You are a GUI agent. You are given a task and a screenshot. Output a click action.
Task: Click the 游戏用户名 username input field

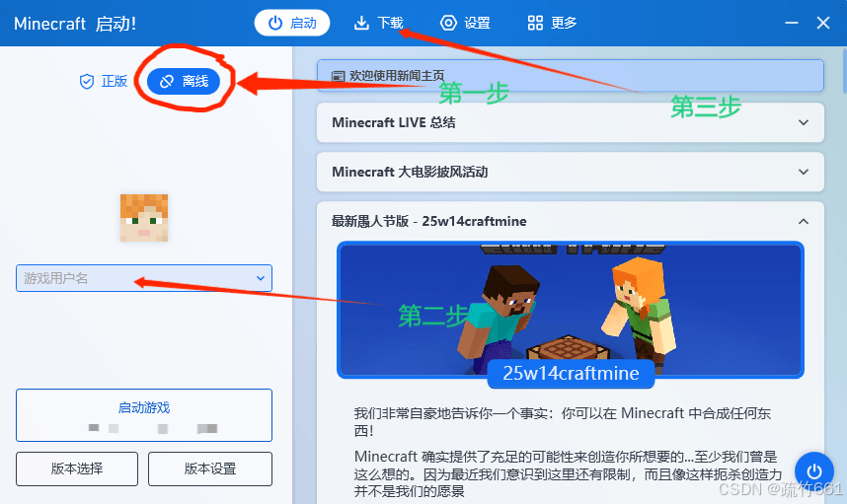point(144,278)
